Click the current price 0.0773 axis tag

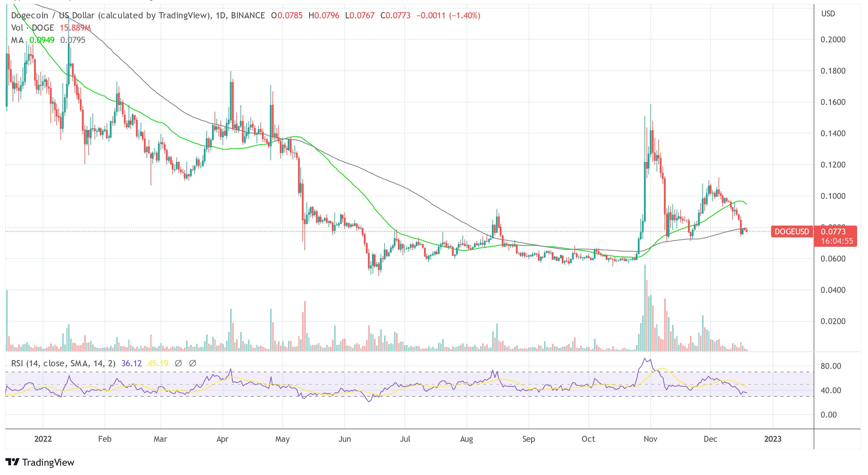point(833,231)
